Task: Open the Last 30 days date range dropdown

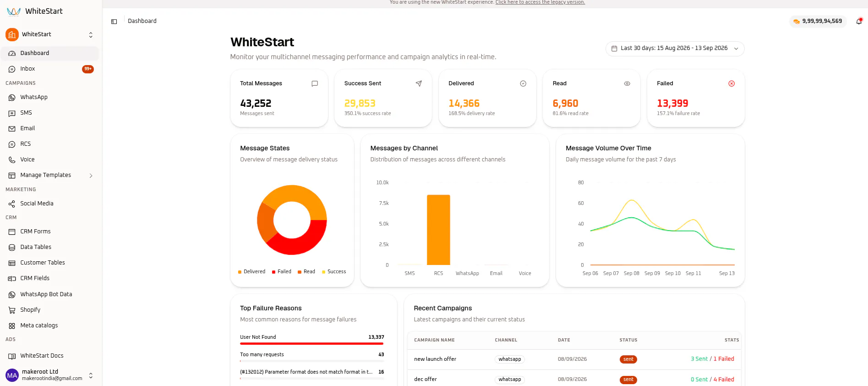Action: click(675, 49)
